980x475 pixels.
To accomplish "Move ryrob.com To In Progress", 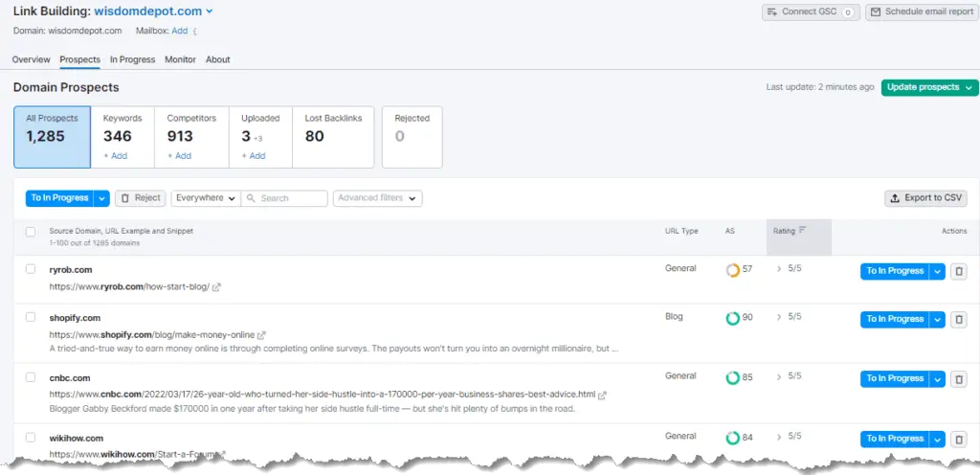I will pyautogui.click(x=895, y=271).
